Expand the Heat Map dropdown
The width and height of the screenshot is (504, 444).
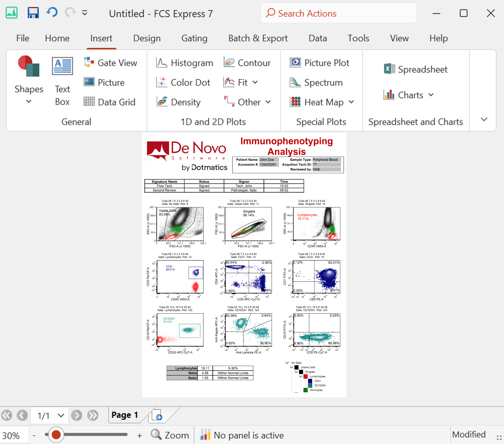tap(351, 102)
